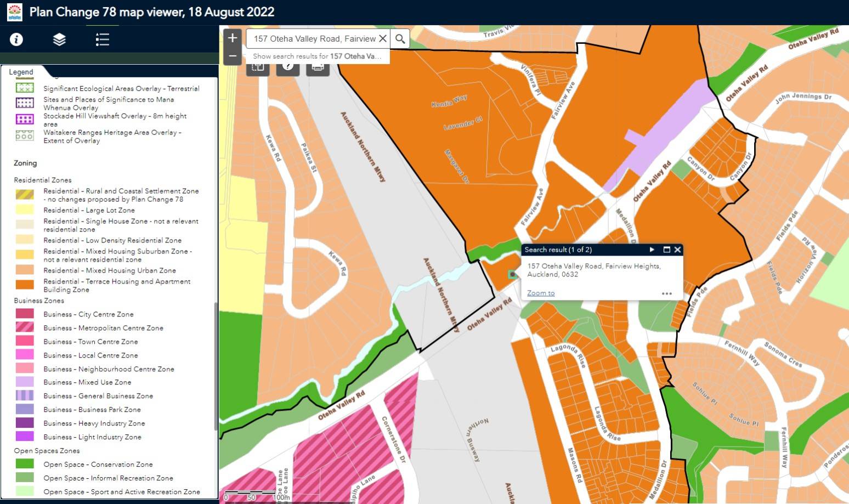849x504 pixels.
Task: Close the search result popup
Action: coord(677,250)
